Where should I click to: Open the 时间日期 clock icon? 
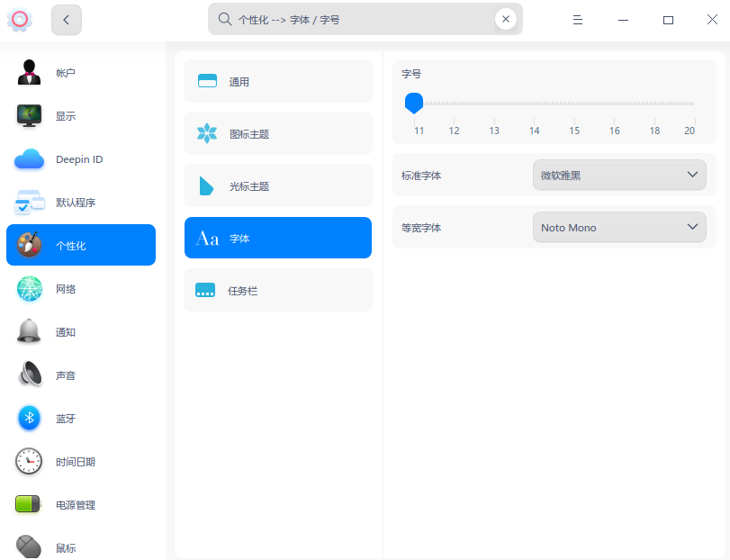(30, 461)
